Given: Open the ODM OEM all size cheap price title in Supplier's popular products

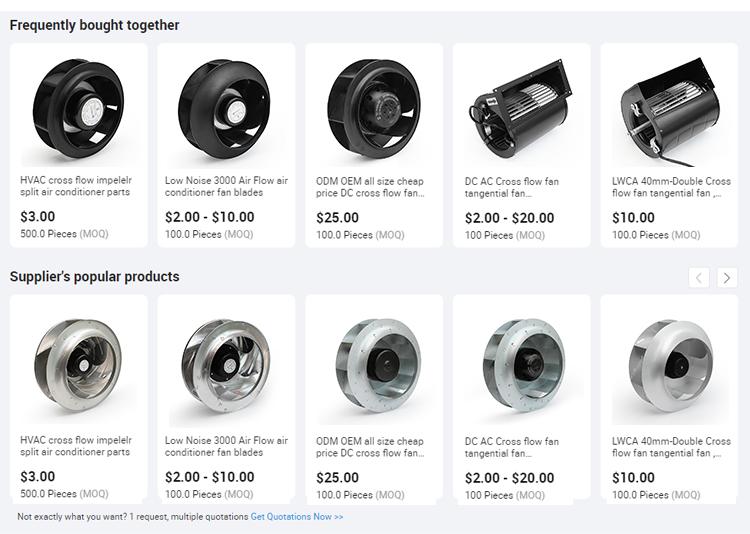Looking at the screenshot, I should (x=370, y=447).
